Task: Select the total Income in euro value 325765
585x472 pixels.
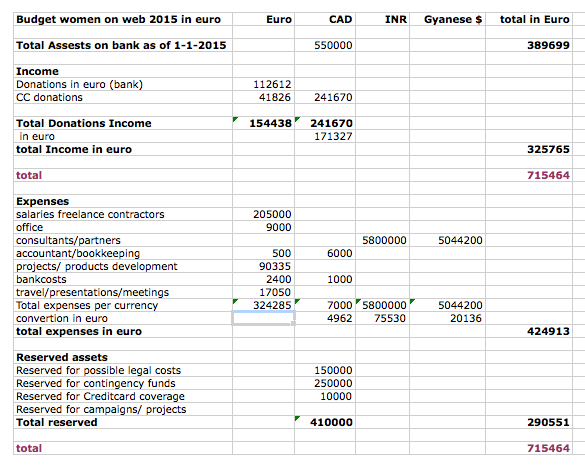Action: point(529,149)
